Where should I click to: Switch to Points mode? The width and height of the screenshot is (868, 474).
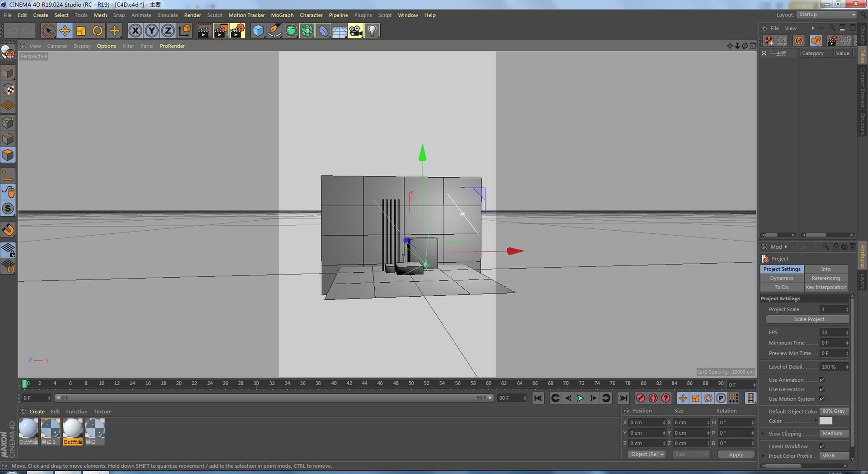click(x=8, y=122)
